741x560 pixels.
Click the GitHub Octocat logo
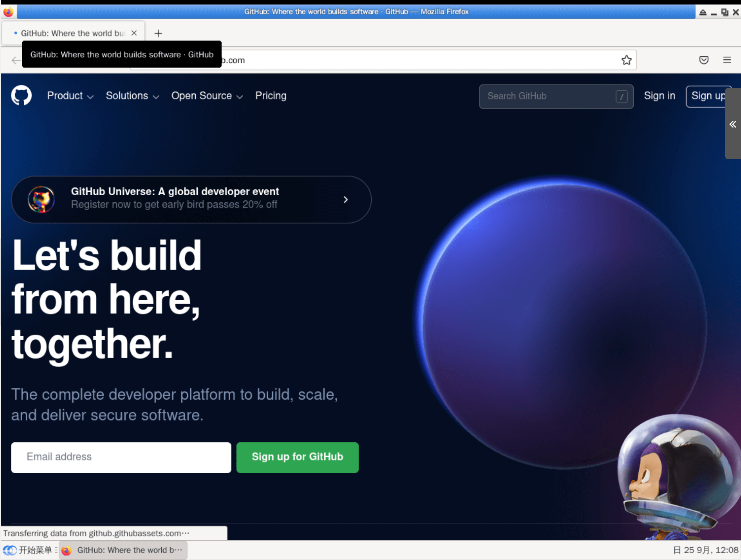(x=21, y=95)
